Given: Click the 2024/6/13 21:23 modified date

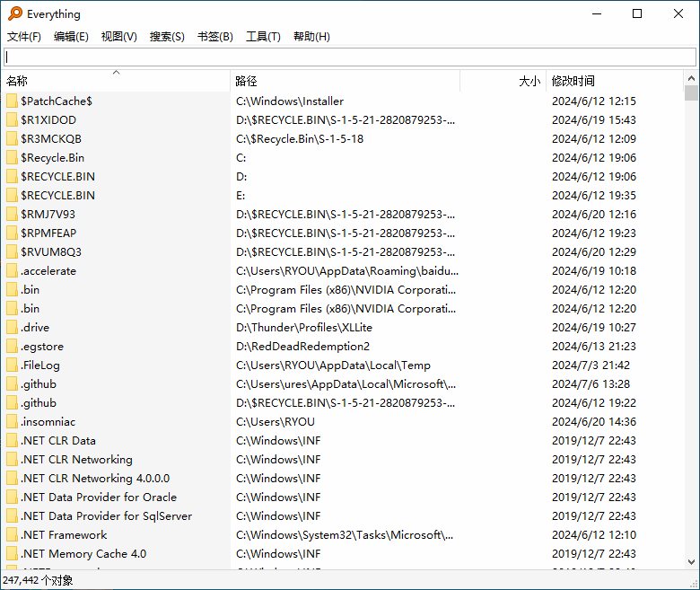Looking at the screenshot, I should (594, 346).
